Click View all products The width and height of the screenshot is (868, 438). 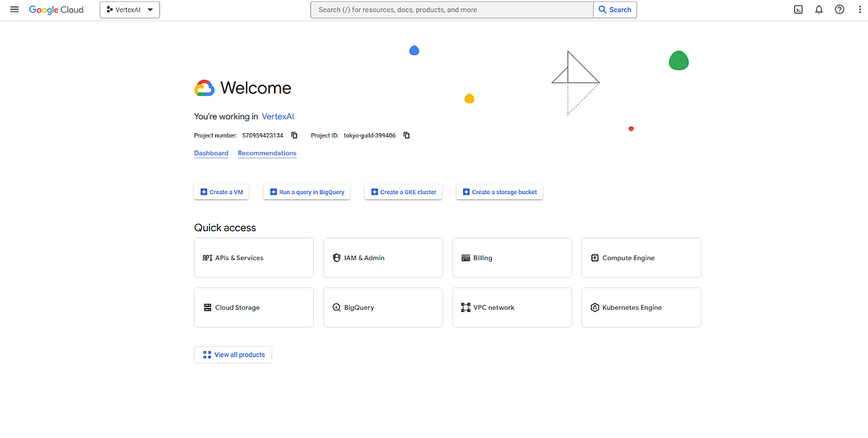pos(233,354)
